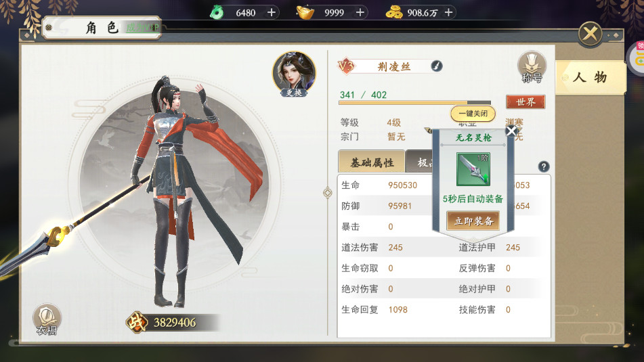Click the 一键关闭 close-all button
Viewport: 644px width, 362px height.
click(x=473, y=114)
